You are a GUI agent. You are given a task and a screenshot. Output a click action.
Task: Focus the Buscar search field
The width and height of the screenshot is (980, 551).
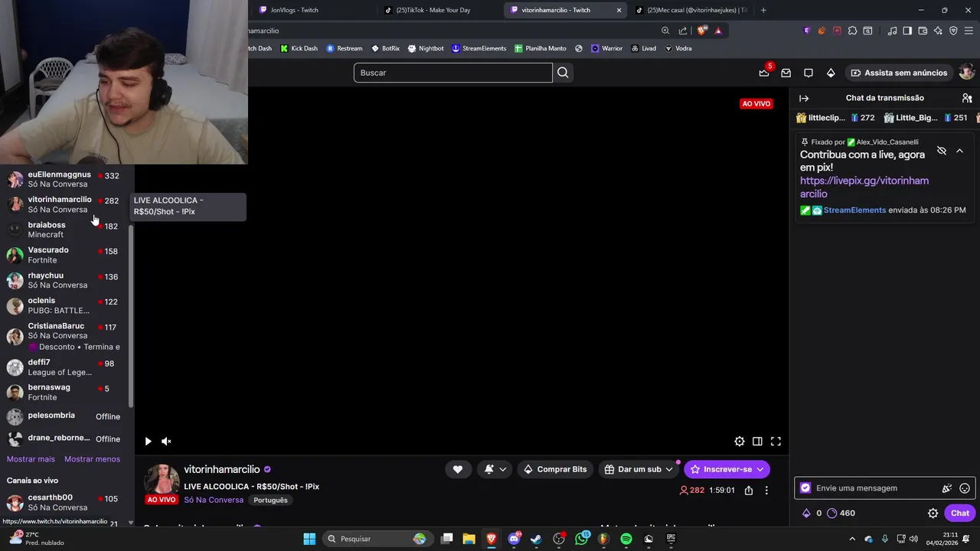[452, 73]
